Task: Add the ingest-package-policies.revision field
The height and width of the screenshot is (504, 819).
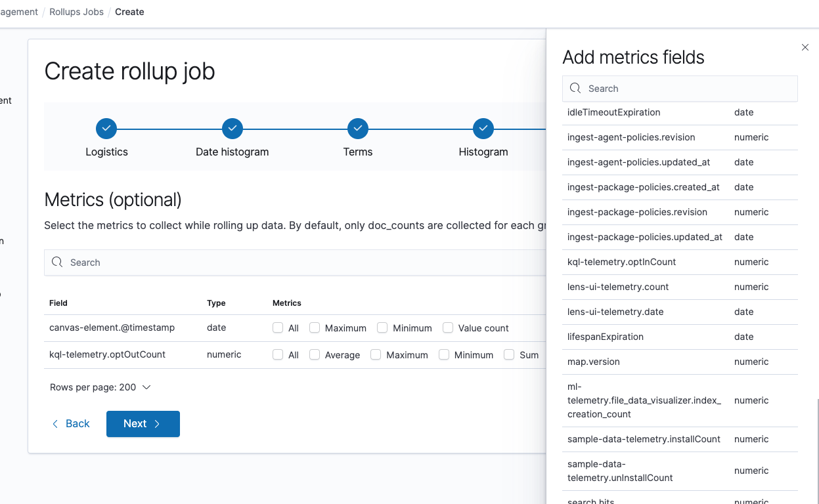Action: point(680,212)
